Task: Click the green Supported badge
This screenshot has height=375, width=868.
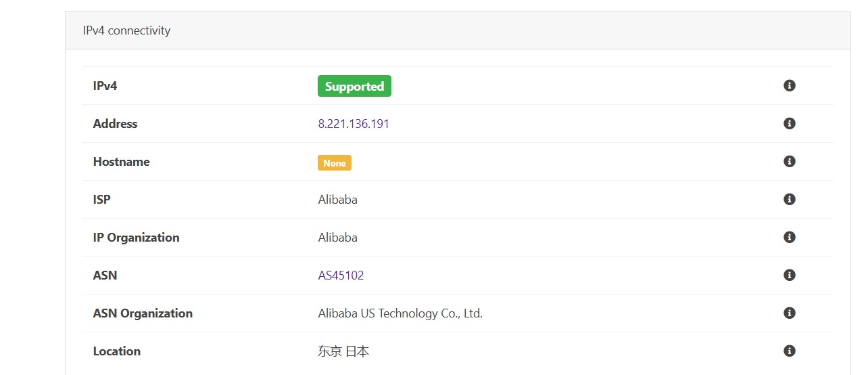Action: pos(354,86)
